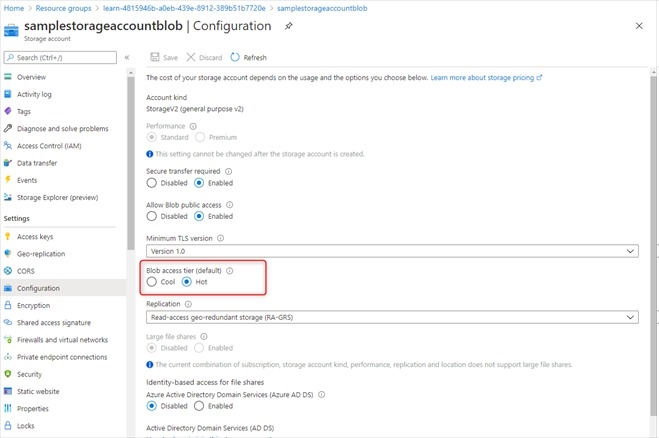
Task: Click the Refresh icon in the toolbar
Action: (235, 58)
